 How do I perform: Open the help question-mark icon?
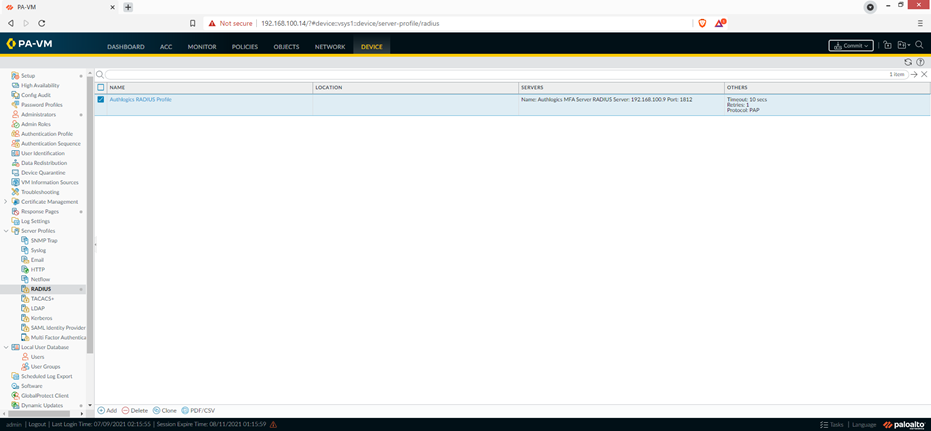point(920,62)
